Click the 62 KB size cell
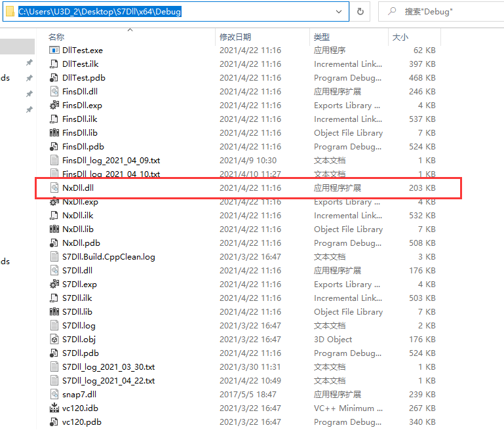The height and width of the screenshot is (434, 504). 425,50
